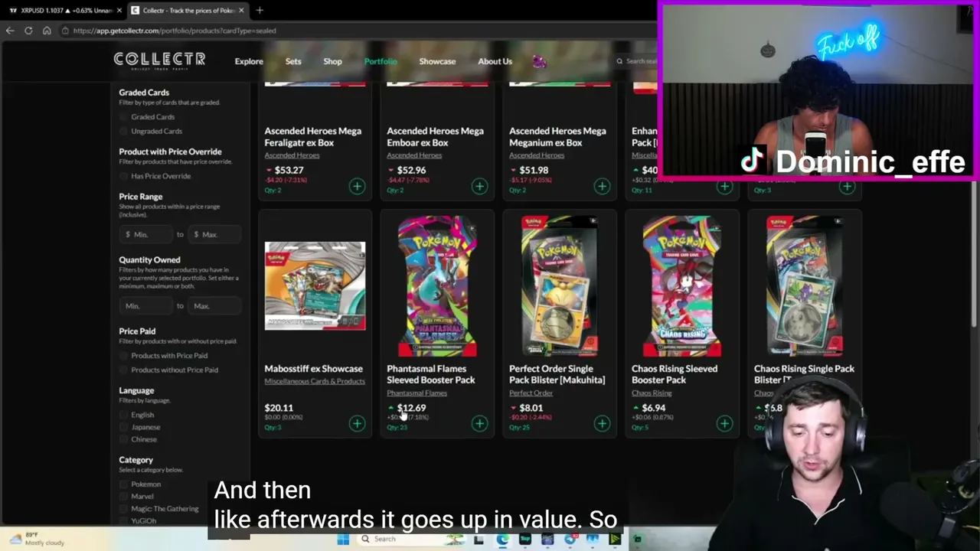The width and height of the screenshot is (980, 551).
Task: Close the Collectr browser tab
Action: [x=241, y=10]
